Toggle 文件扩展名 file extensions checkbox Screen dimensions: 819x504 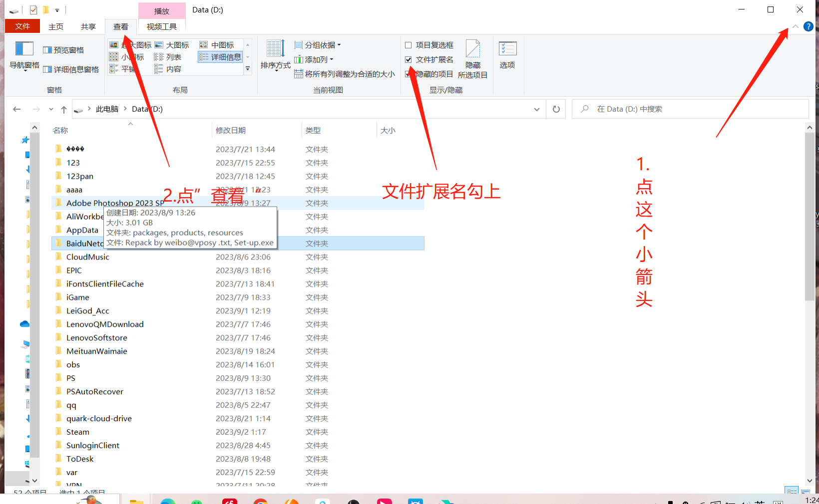pos(409,59)
